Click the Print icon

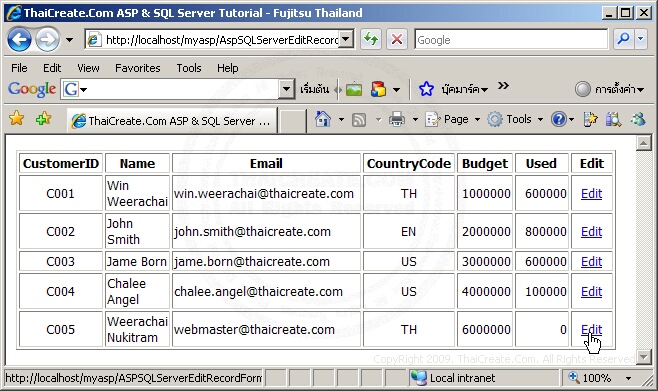pyautogui.click(x=397, y=120)
